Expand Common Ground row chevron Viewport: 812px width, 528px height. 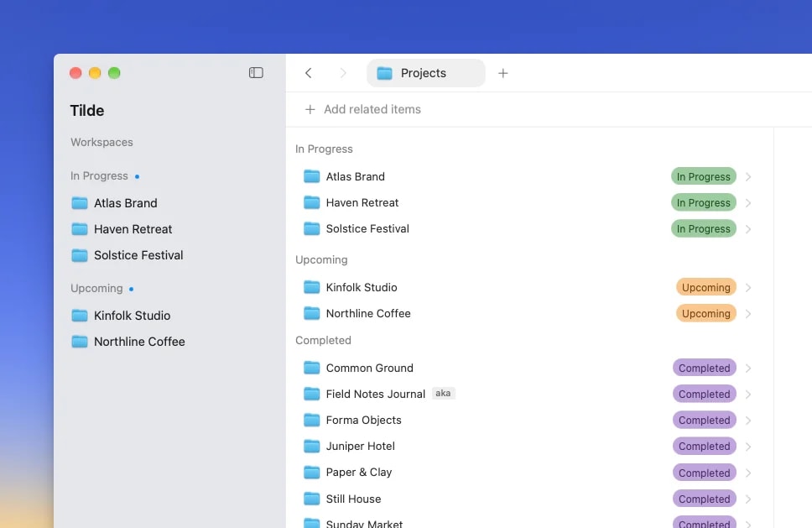click(748, 368)
